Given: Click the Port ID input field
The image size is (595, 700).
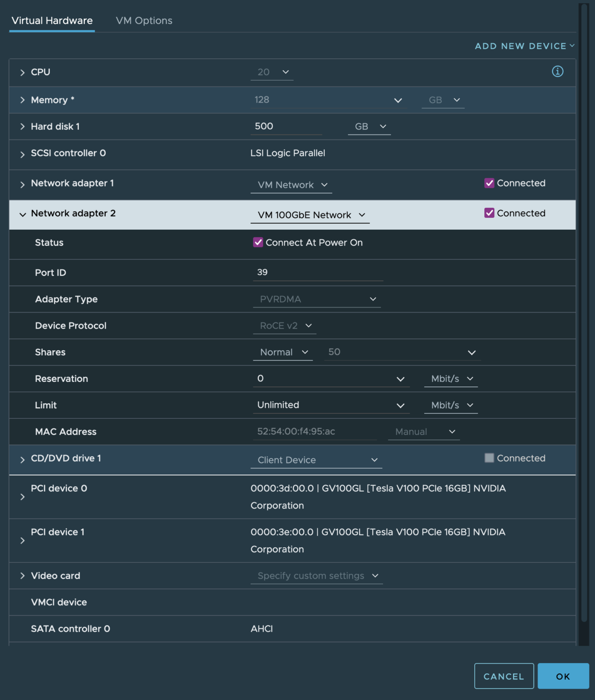Looking at the screenshot, I should point(318,272).
